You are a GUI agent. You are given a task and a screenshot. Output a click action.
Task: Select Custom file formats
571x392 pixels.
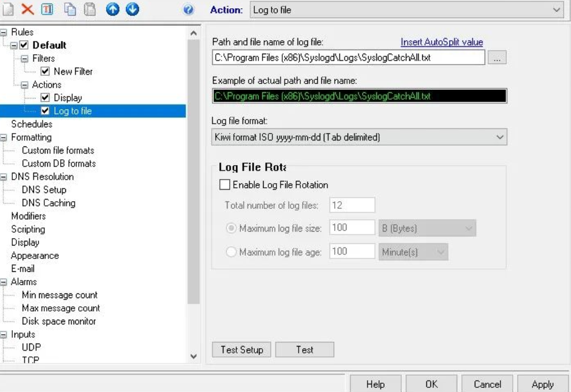(x=58, y=150)
